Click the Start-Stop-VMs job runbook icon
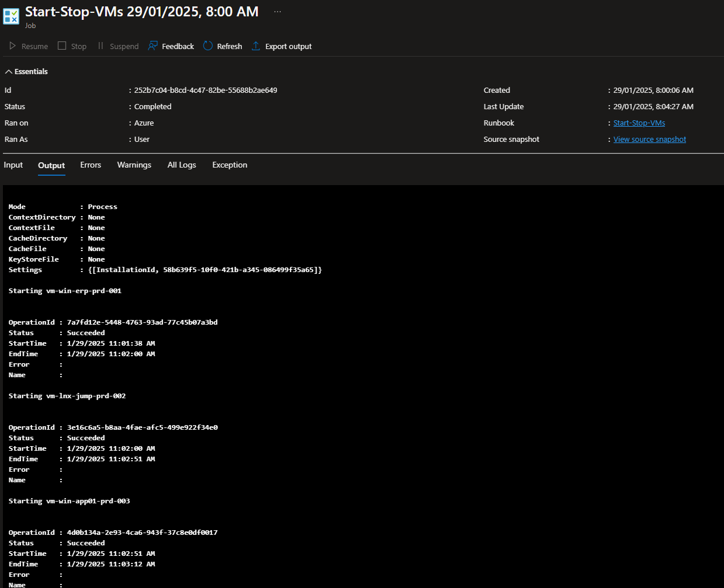Image resolution: width=724 pixels, height=588 pixels. 11,16
